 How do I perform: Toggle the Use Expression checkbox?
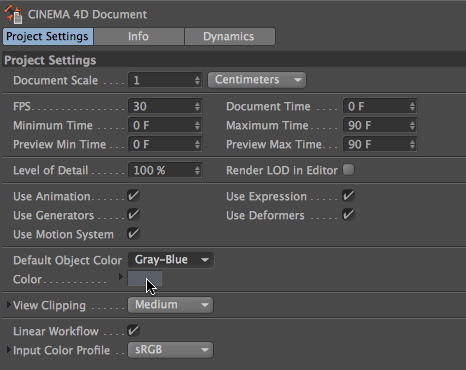pos(348,196)
